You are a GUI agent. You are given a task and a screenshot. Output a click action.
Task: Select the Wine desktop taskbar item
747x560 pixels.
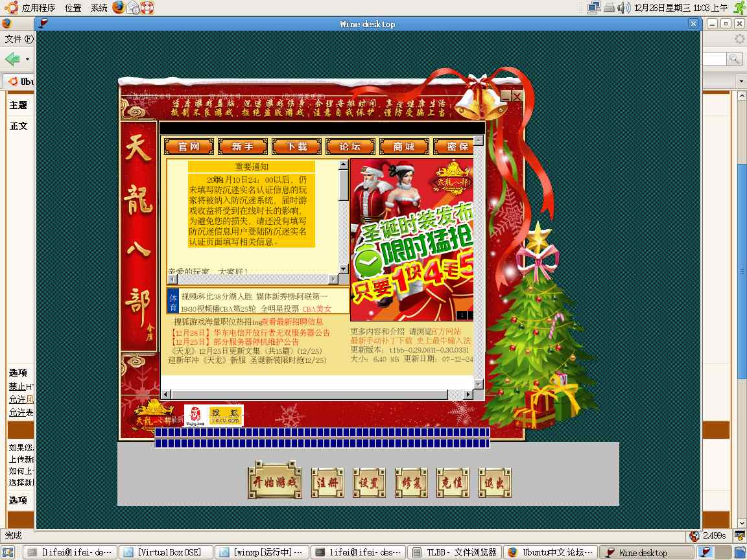click(x=646, y=552)
